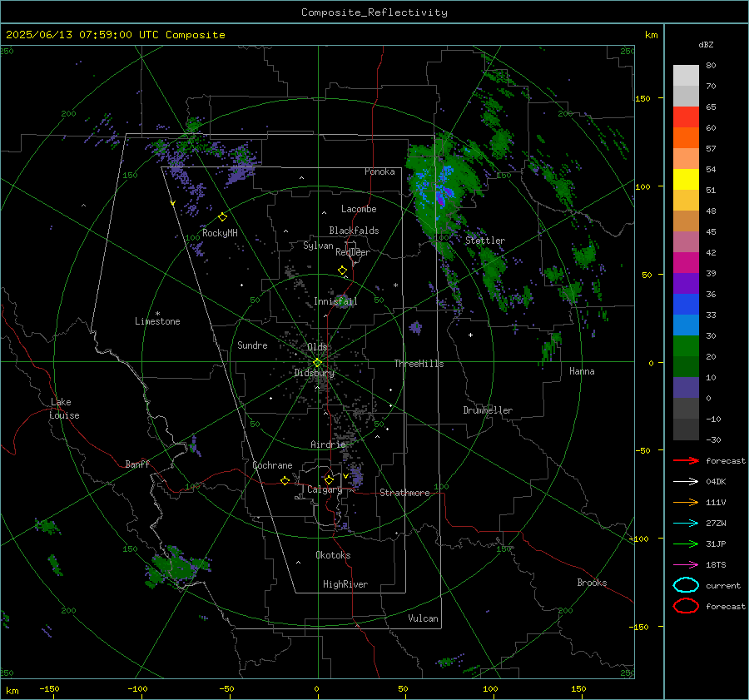
Task: Click the 33 dBZ blue color swatch
Action: click(x=686, y=305)
